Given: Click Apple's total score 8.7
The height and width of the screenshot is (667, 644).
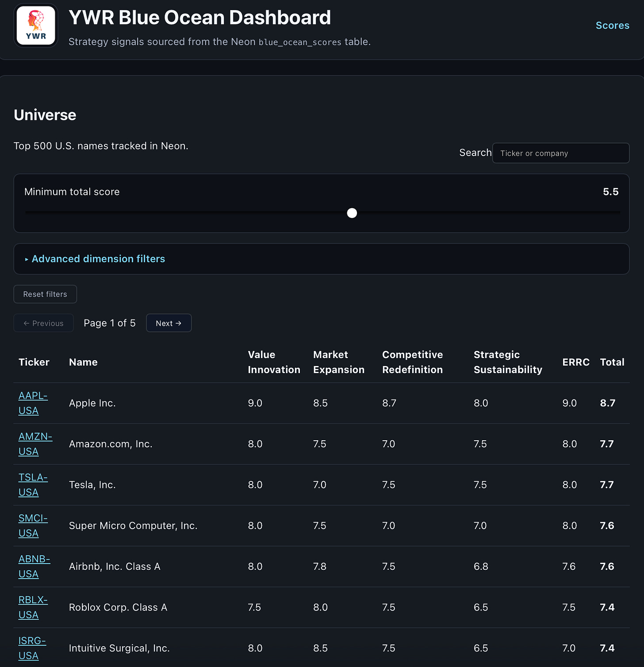Looking at the screenshot, I should [x=607, y=403].
